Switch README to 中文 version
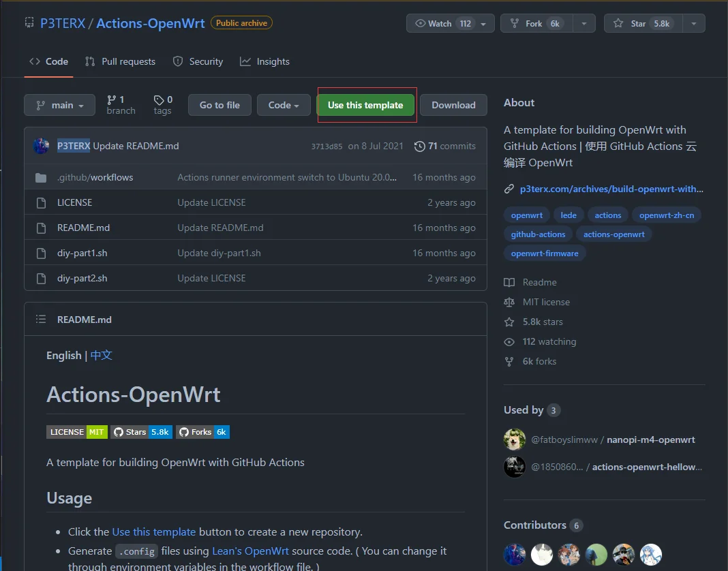 [101, 355]
